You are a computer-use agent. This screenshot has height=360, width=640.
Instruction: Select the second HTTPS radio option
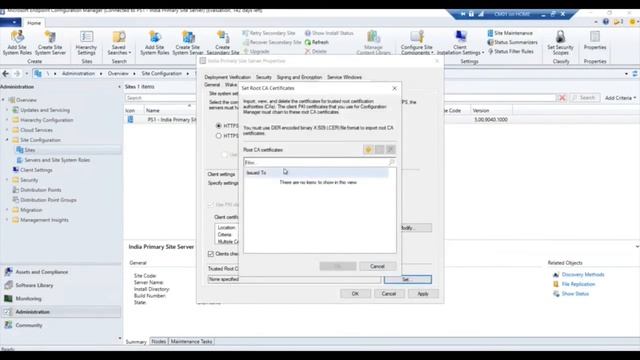tap(219, 136)
